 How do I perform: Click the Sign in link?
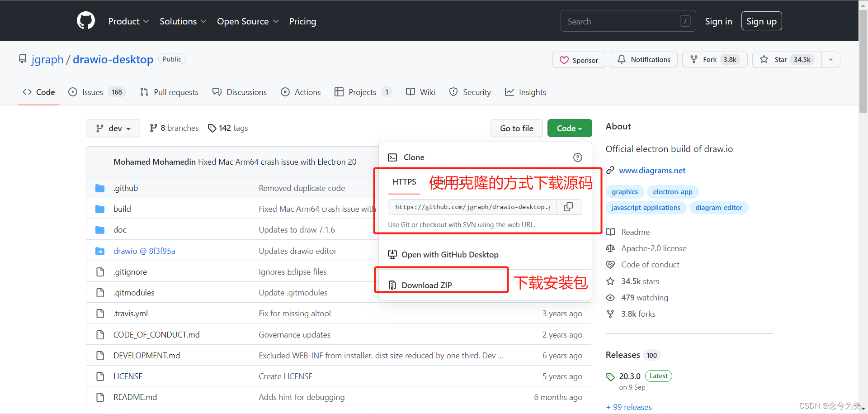point(718,21)
